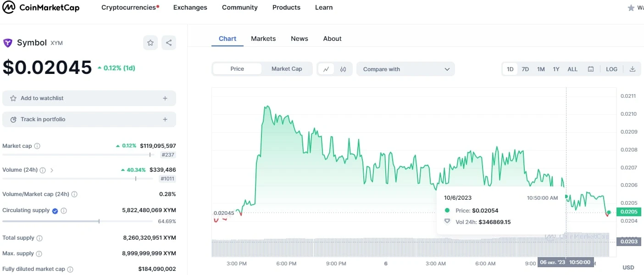
Task: Set chart range to 1D
Action: click(x=510, y=69)
